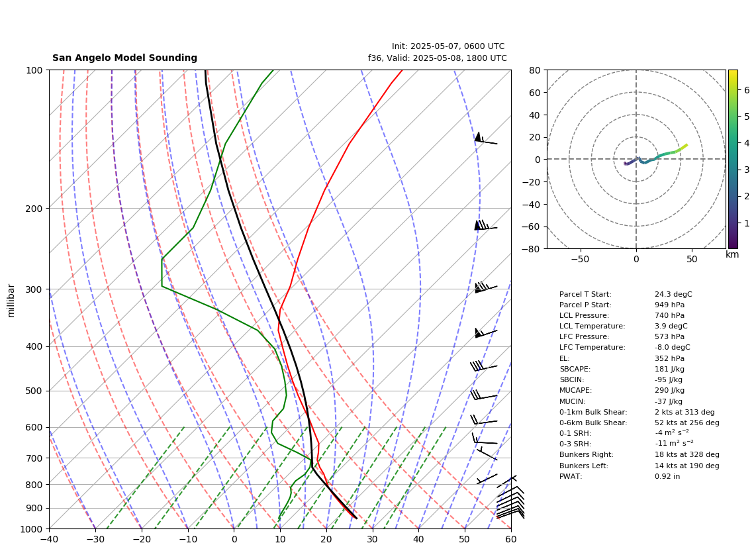The height and width of the screenshot is (551, 756).
Task: Click the purple start of hodograph trace
Action: pyautogui.click(x=626, y=164)
